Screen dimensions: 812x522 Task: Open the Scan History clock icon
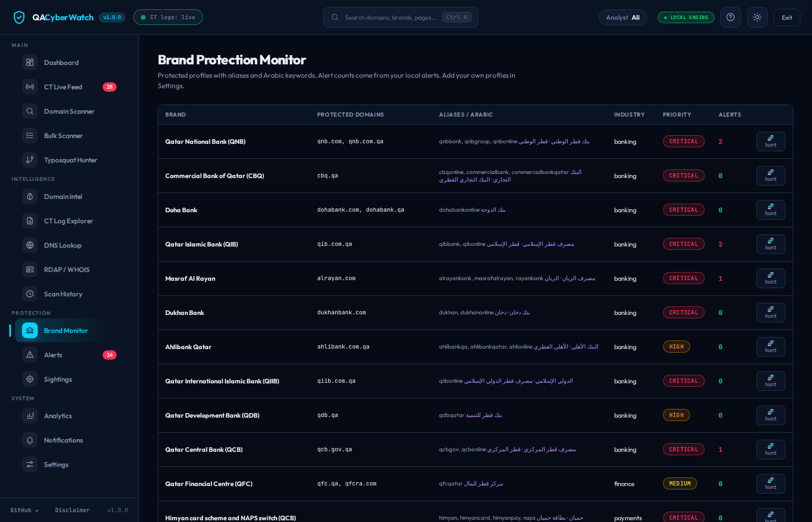pos(30,294)
